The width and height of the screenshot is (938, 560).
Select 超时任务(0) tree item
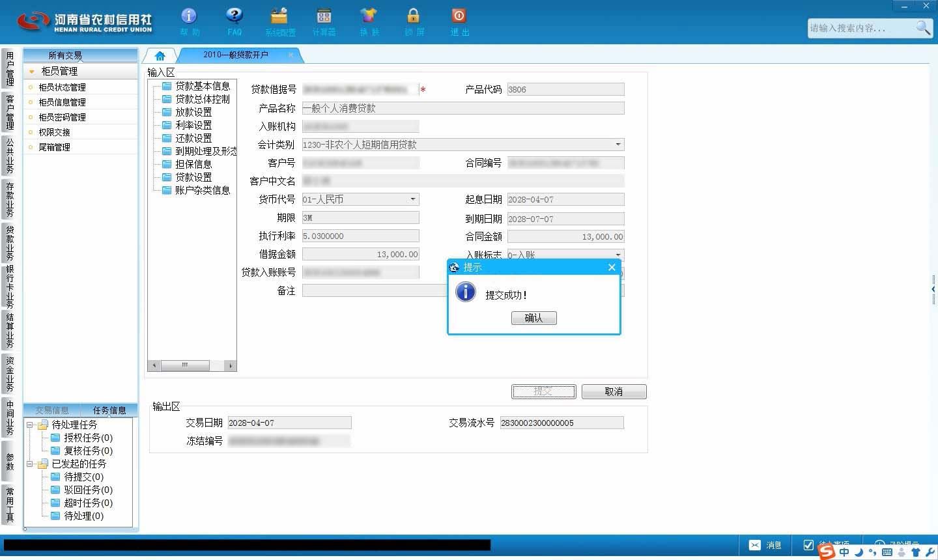[x=82, y=503]
